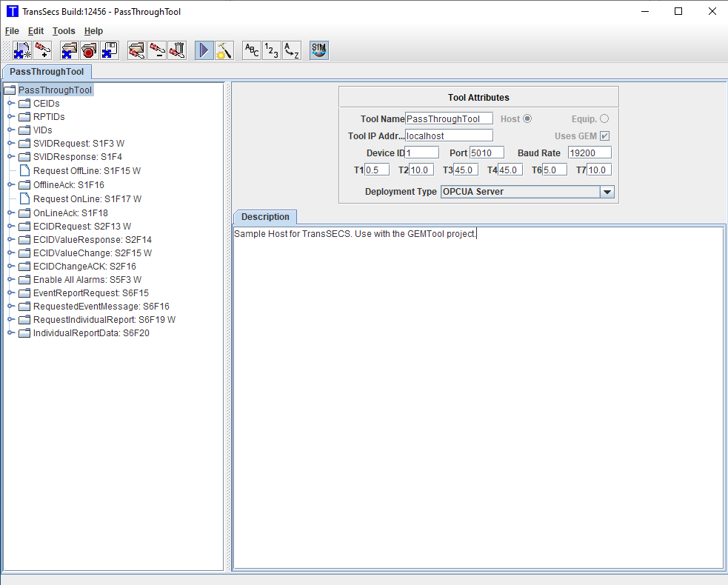Image resolution: width=728 pixels, height=585 pixels.
Task: Click the Tool Attributes panel header
Action: 478,98
